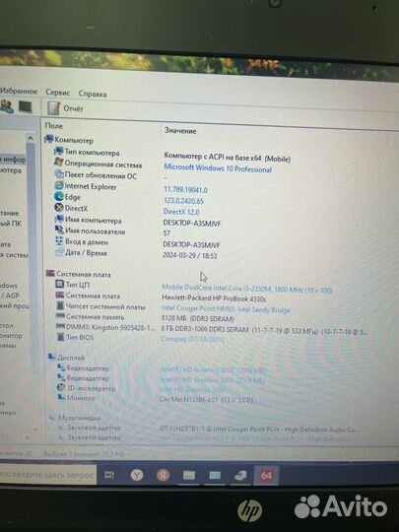The image size is (399, 532).
Task: Select the Монитор row icon
Action: [x=61, y=397]
